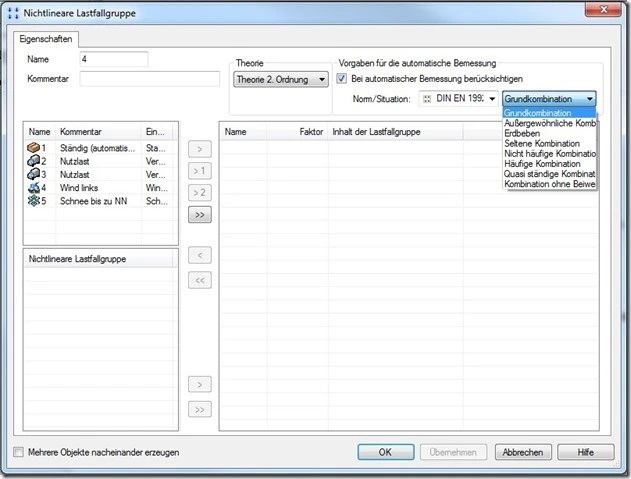Remove selected entry with '<' button
The image size is (631, 479).
pos(200,255)
